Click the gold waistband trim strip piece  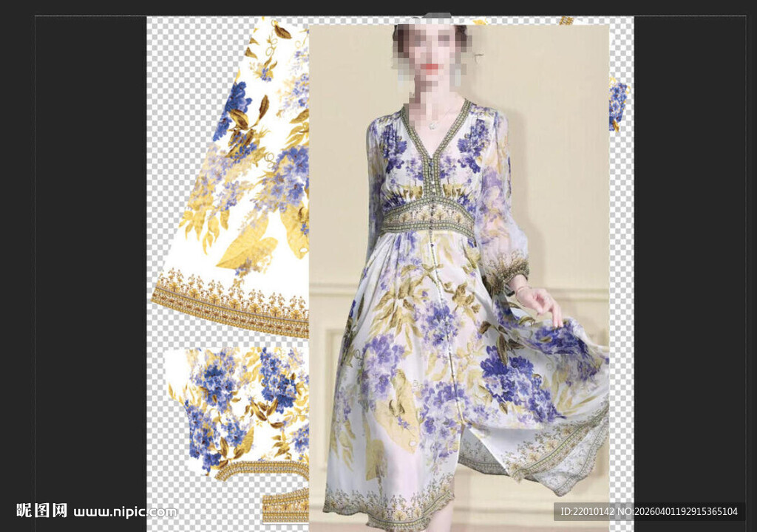[x=286, y=506]
